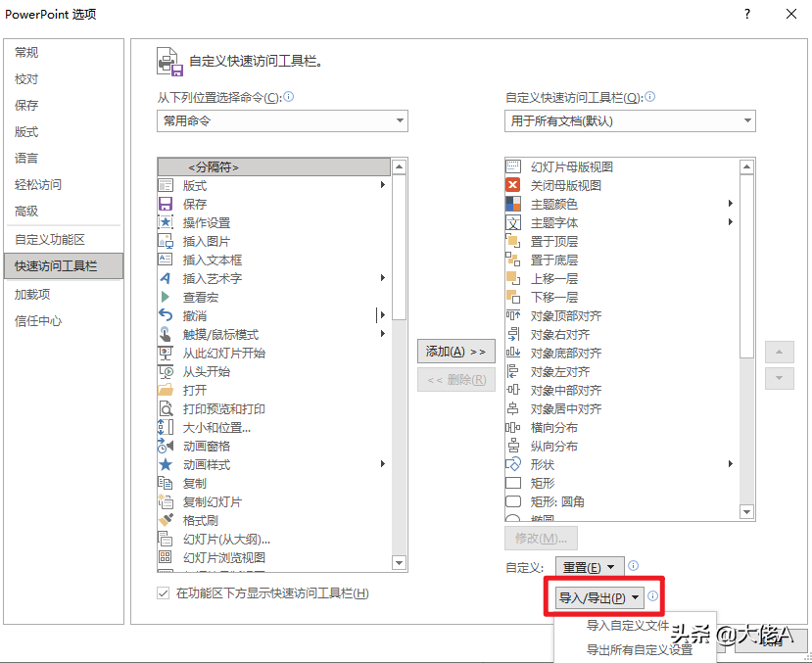
Task: Expand the 版式 submenu arrow
Action: pyautogui.click(x=383, y=185)
